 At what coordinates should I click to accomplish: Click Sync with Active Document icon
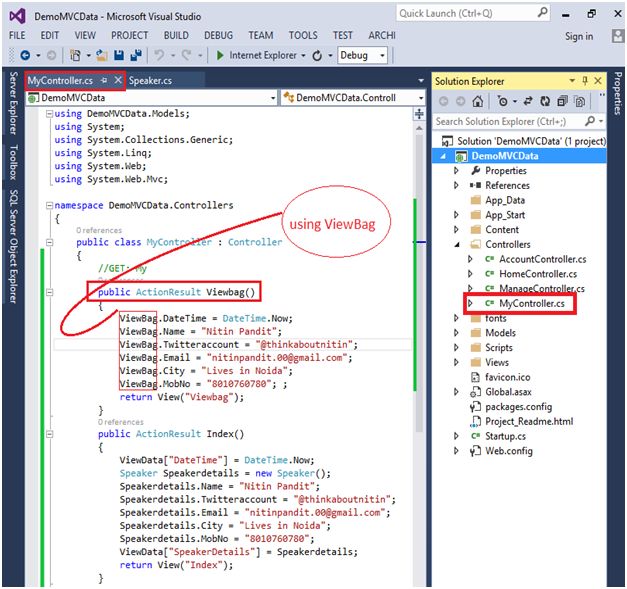(528, 101)
